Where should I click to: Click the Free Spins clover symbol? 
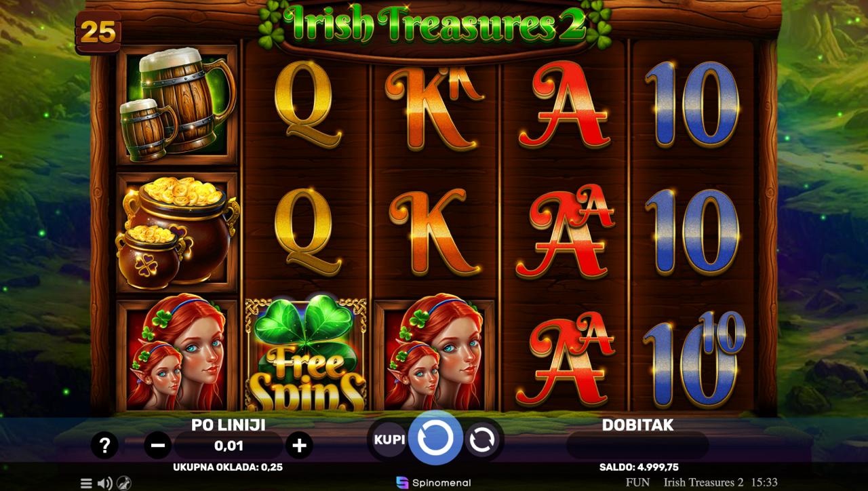(x=305, y=355)
